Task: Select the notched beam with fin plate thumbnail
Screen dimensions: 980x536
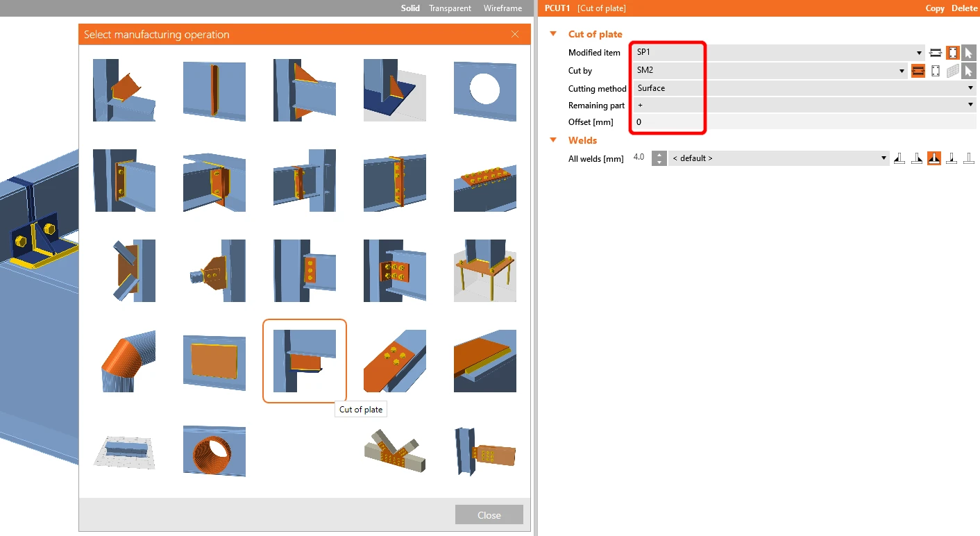Action: point(214,181)
